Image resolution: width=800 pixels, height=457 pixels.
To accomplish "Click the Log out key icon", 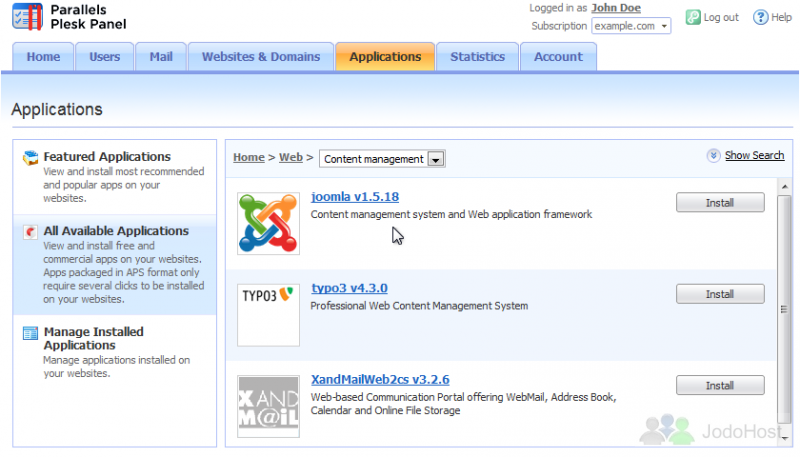I will click(x=692, y=17).
